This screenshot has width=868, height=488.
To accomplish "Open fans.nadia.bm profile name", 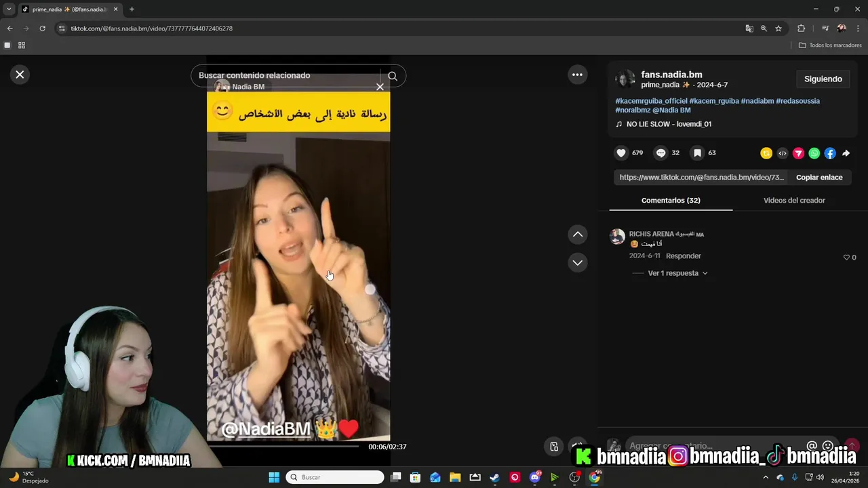I will [671, 75].
